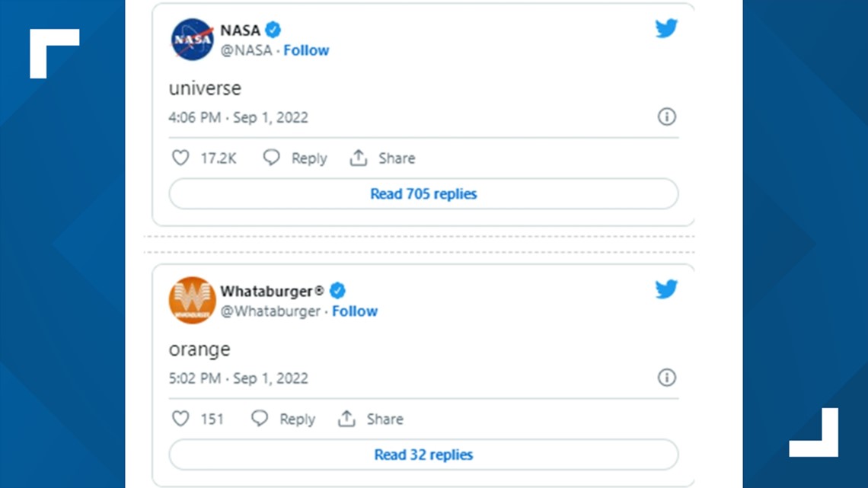Click the NASA profile avatar
Screen dimensions: 868x488
point(191,40)
